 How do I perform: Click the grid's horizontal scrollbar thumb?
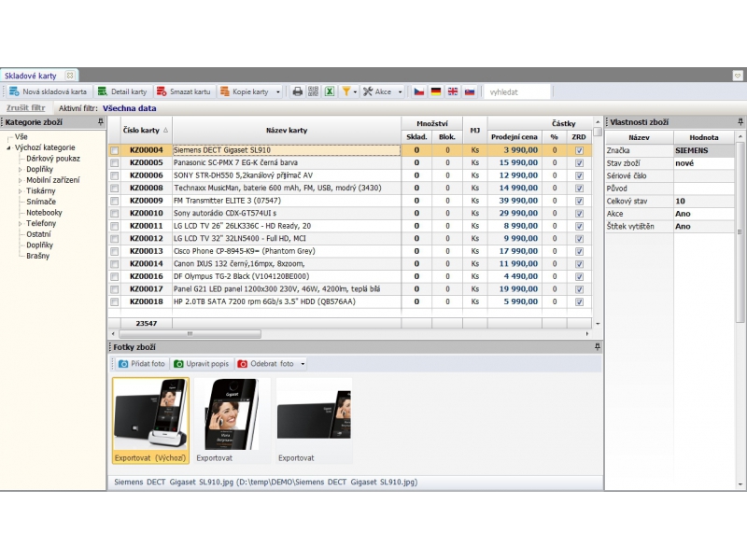[222, 333]
